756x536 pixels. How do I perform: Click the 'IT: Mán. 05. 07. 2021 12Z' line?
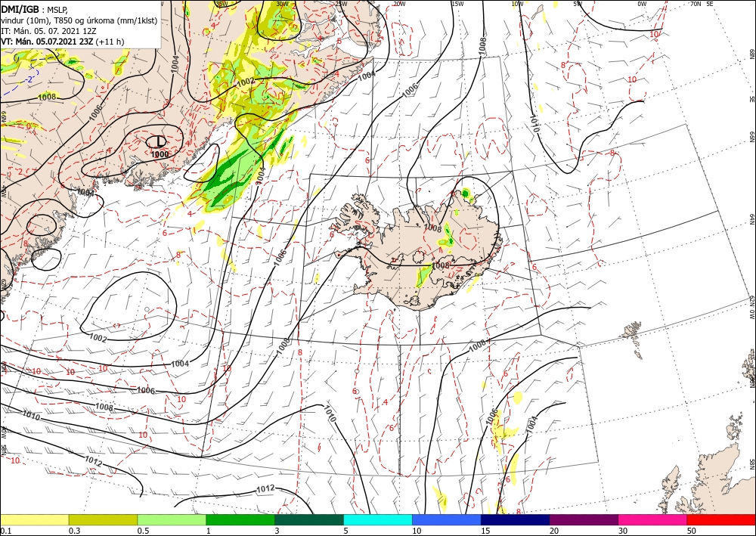(48, 31)
